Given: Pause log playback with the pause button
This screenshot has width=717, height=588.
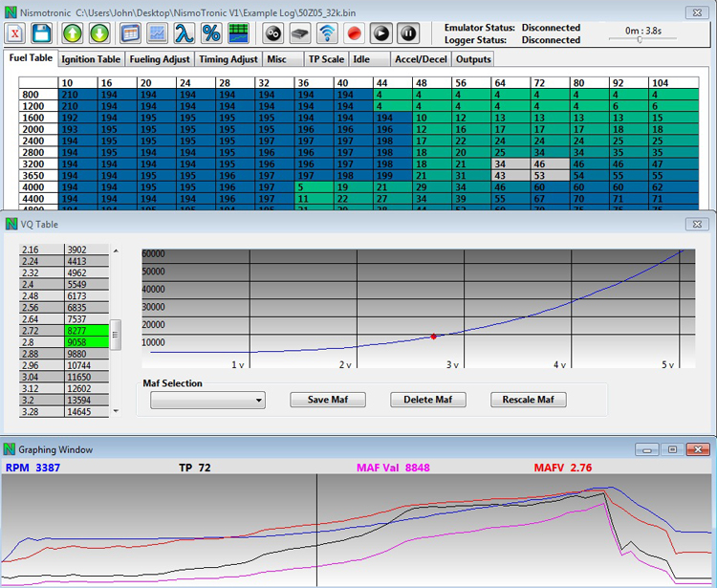Looking at the screenshot, I should [408, 33].
